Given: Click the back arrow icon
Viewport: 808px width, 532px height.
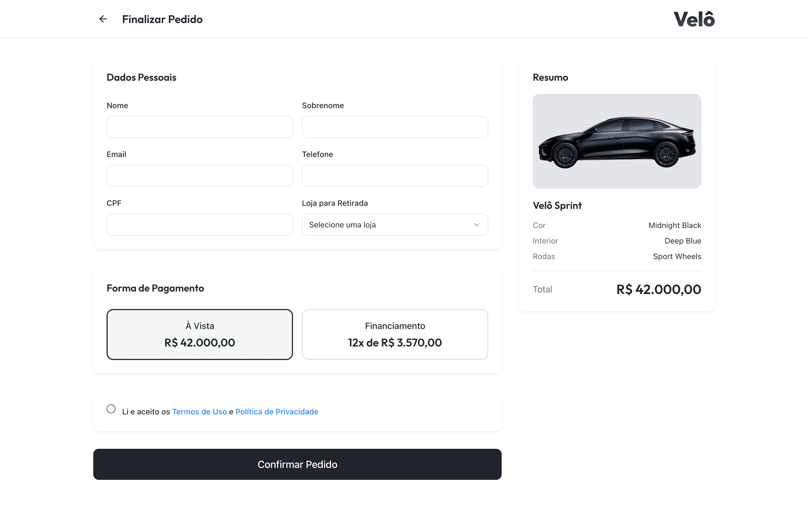Looking at the screenshot, I should coord(103,19).
